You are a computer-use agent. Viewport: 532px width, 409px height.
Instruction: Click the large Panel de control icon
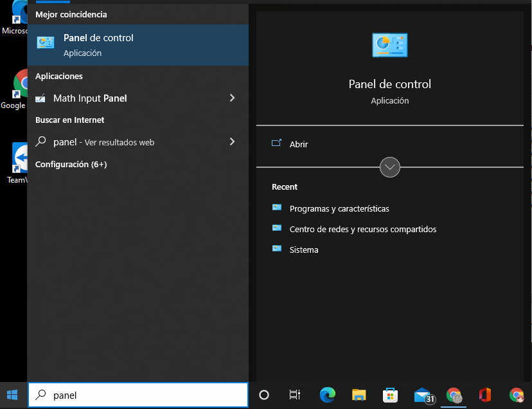click(389, 45)
